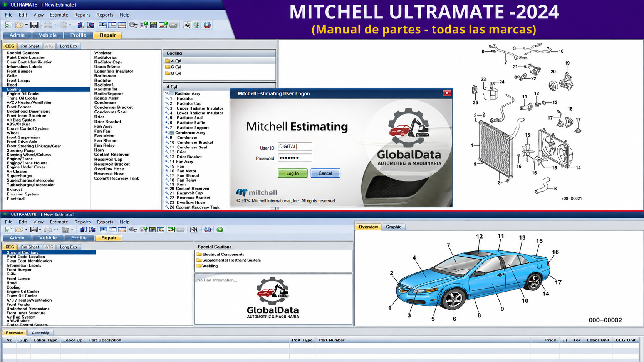
Task: Open the Repairs menu in the lower window
Action: pos(82,222)
